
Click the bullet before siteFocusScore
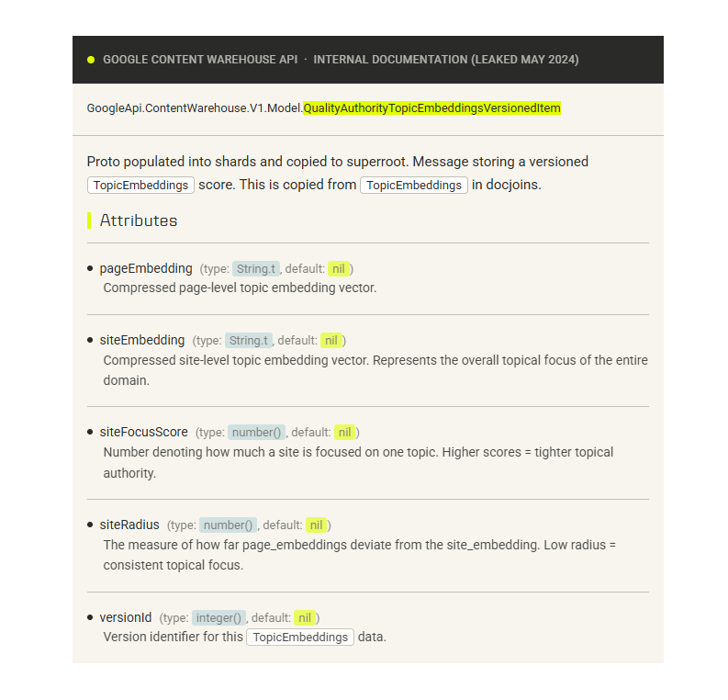[x=90, y=432]
